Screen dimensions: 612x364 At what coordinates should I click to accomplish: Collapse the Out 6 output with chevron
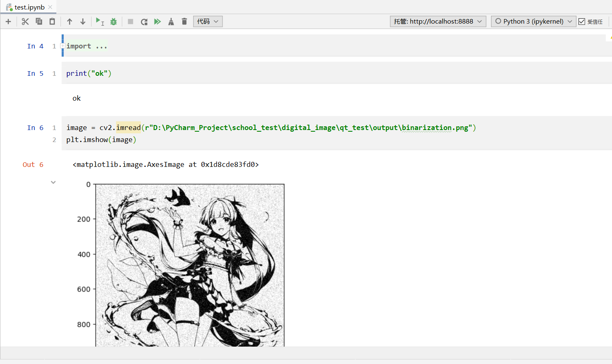pyautogui.click(x=53, y=182)
